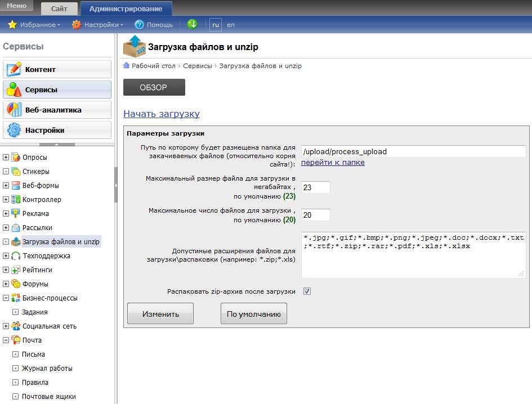Open the Меню button
Viewport: 532px width, 404px height.
pyautogui.click(x=17, y=6)
